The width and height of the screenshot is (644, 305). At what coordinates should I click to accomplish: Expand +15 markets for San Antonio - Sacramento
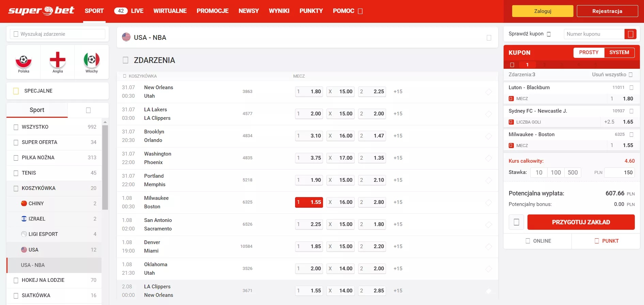(398, 224)
